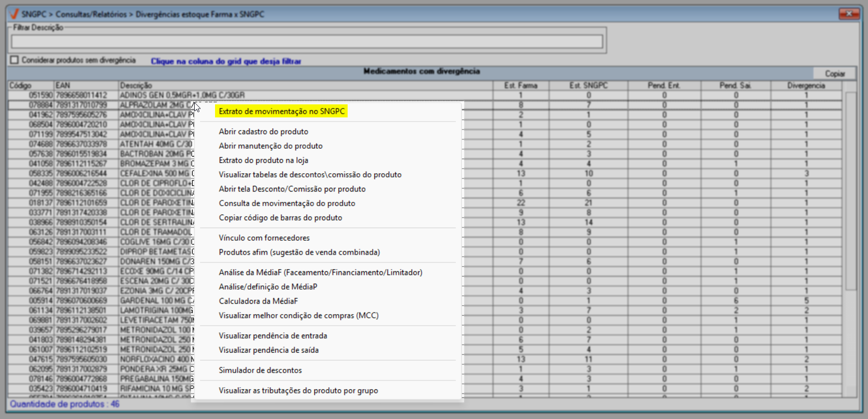Click the app logo icon in title bar
Image resolution: width=868 pixels, height=419 pixels.
14,14
